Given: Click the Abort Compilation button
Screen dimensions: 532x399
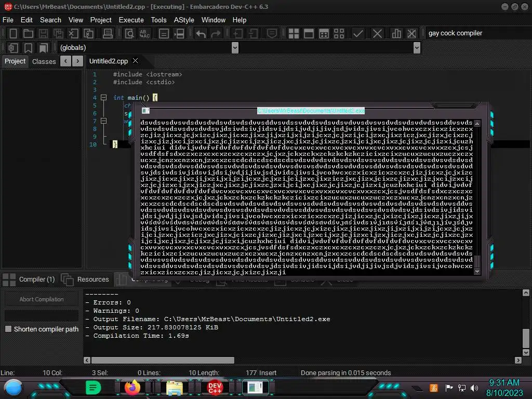Looking at the screenshot, I should click(42, 299).
